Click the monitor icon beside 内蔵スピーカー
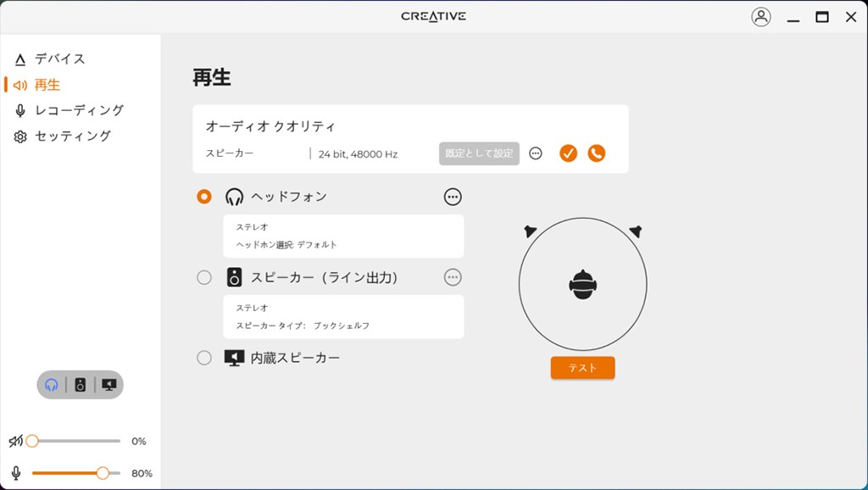The height and width of the screenshot is (490, 868). pyautogui.click(x=234, y=358)
